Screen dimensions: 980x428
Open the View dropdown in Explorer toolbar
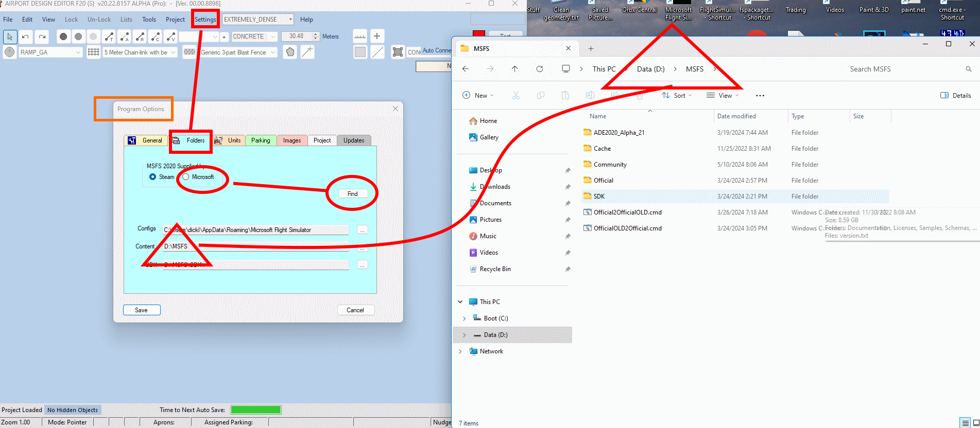click(723, 96)
